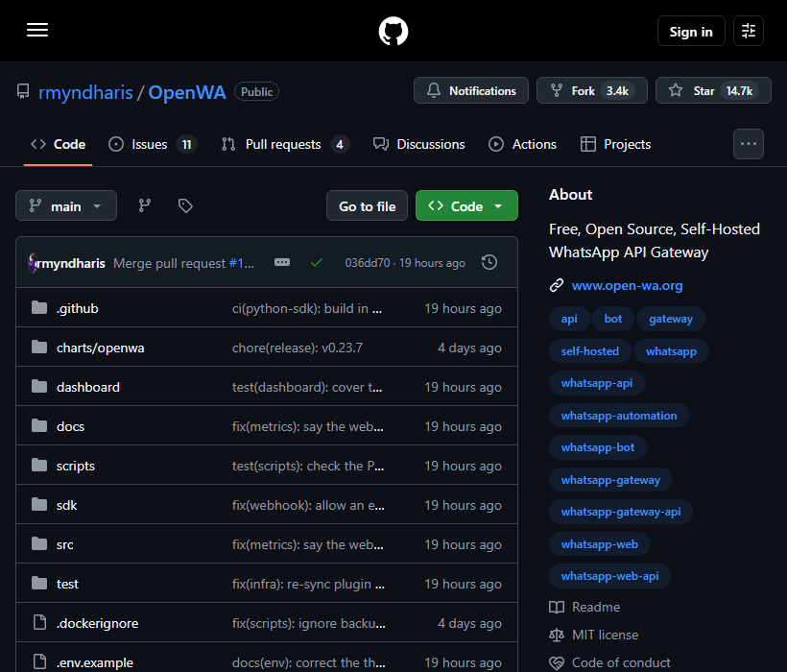The height and width of the screenshot is (672, 787).
Task: Switch to the Issues tab
Action: pos(153,145)
